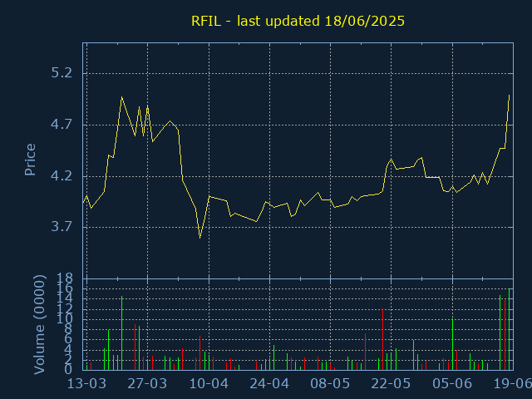Select the 5.2 price tick label
The height and width of the screenshot is (399, 532).
(x=62, y=73)
